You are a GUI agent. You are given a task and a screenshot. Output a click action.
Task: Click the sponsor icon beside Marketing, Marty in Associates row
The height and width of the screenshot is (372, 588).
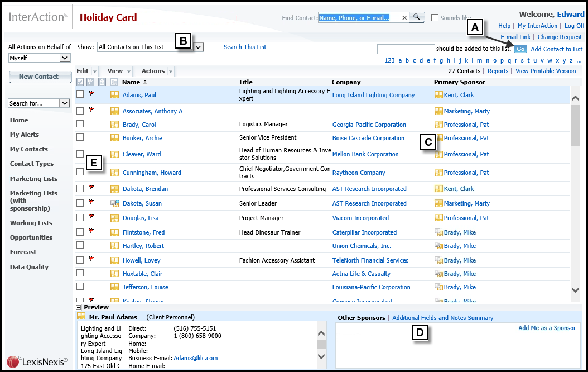tap(438, 111)
